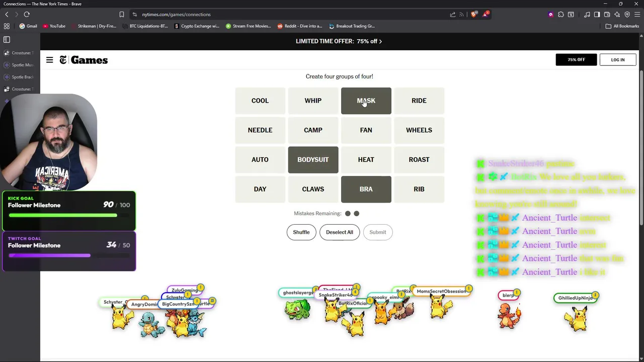The width and height of the screenshot is (644, 362).
Task: Select the RIDE tile
Action: [419, 101]
